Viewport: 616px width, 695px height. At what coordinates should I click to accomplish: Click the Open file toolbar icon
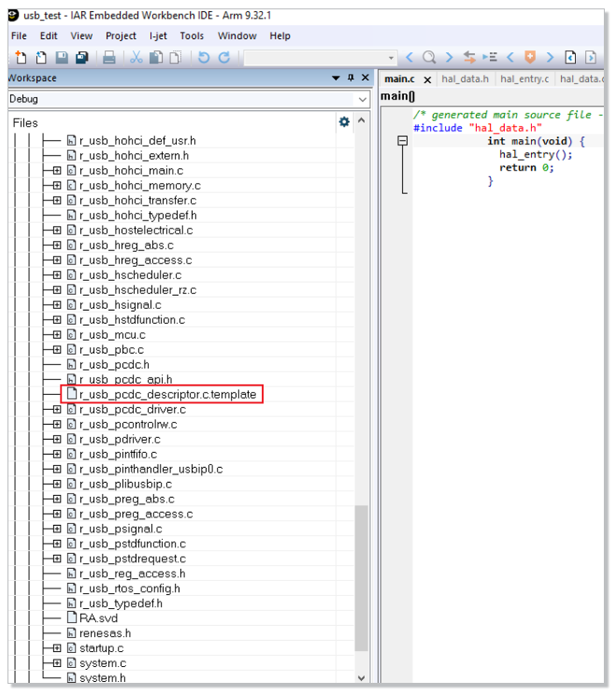pyautogui.click(x=41, y=58)
